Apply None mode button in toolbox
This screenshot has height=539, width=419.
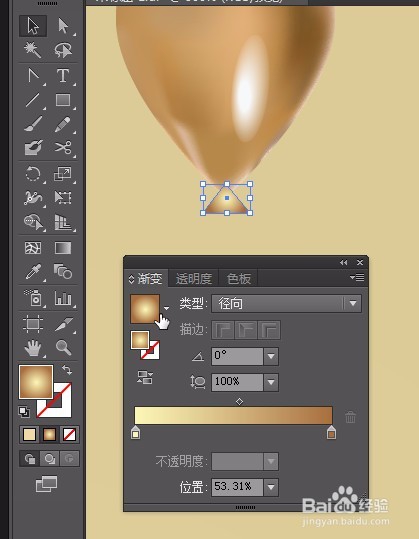69,434
